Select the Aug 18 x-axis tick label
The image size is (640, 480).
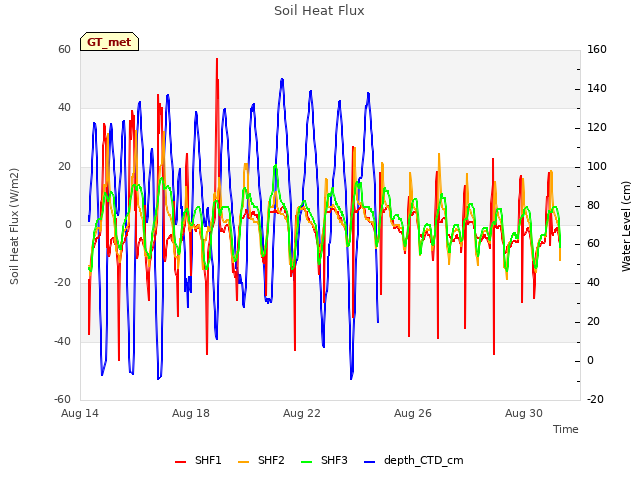(x=191, y=413)
